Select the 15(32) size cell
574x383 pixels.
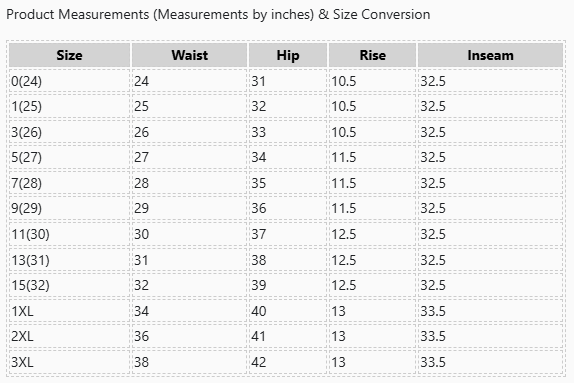pyautogui.click(x=70, y=285)
